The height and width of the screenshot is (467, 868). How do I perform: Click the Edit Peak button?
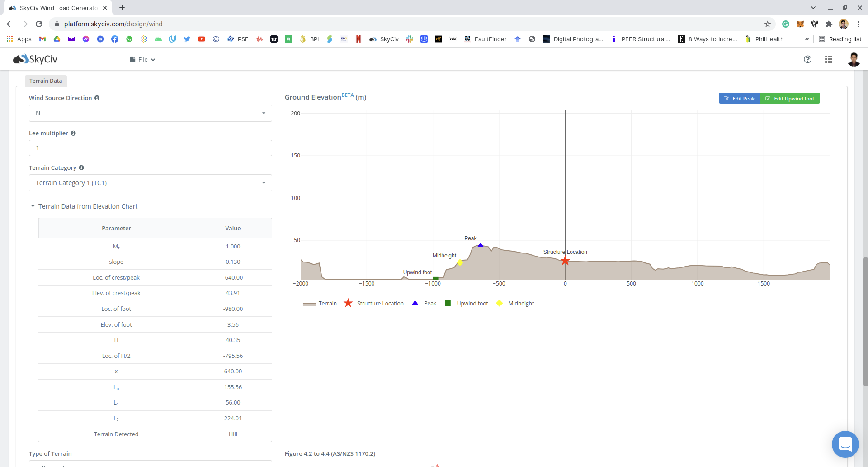tap(739, 99)
